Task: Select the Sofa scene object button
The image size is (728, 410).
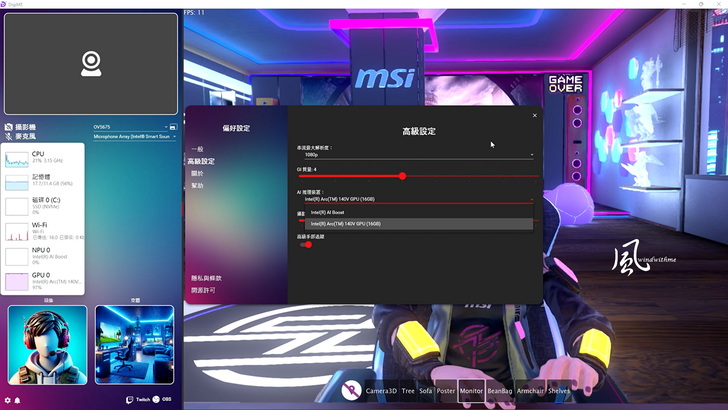Action: (x=426, y=390)
